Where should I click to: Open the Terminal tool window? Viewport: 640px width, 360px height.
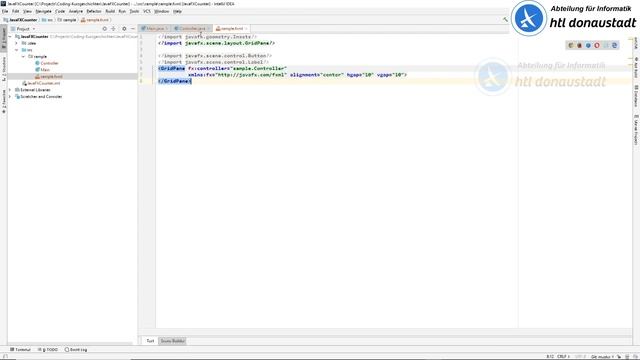coord(20,350)
